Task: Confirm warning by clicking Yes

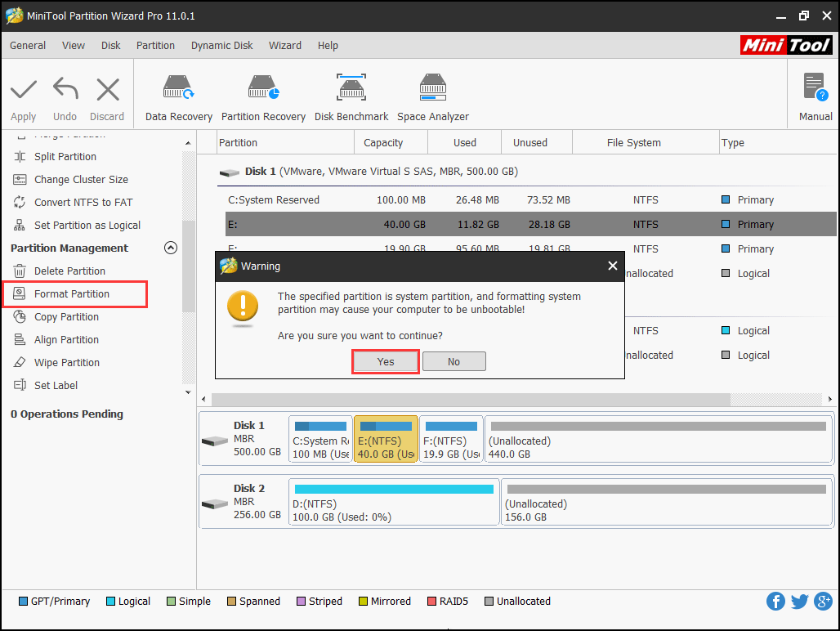Action: [386, 361]
